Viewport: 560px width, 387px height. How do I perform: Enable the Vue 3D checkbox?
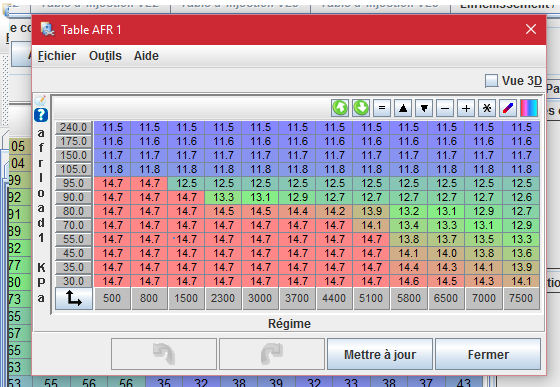tap(491, 81)
